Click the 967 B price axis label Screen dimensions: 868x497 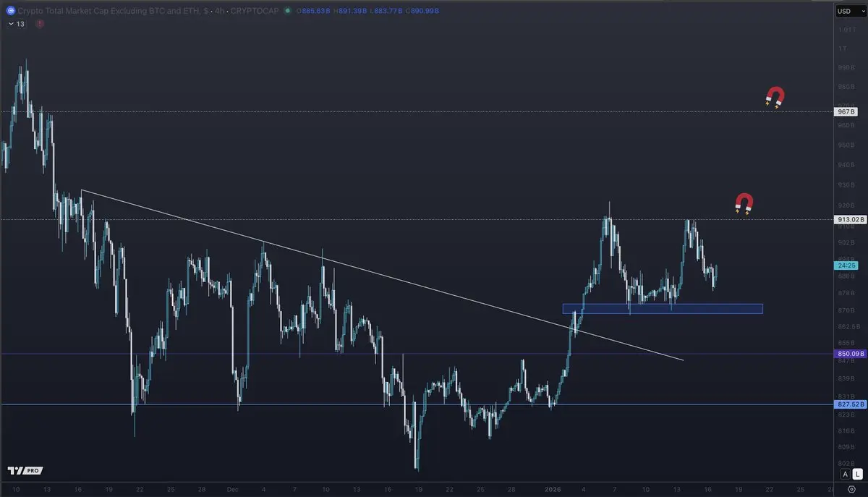click(x=846, y=111)
